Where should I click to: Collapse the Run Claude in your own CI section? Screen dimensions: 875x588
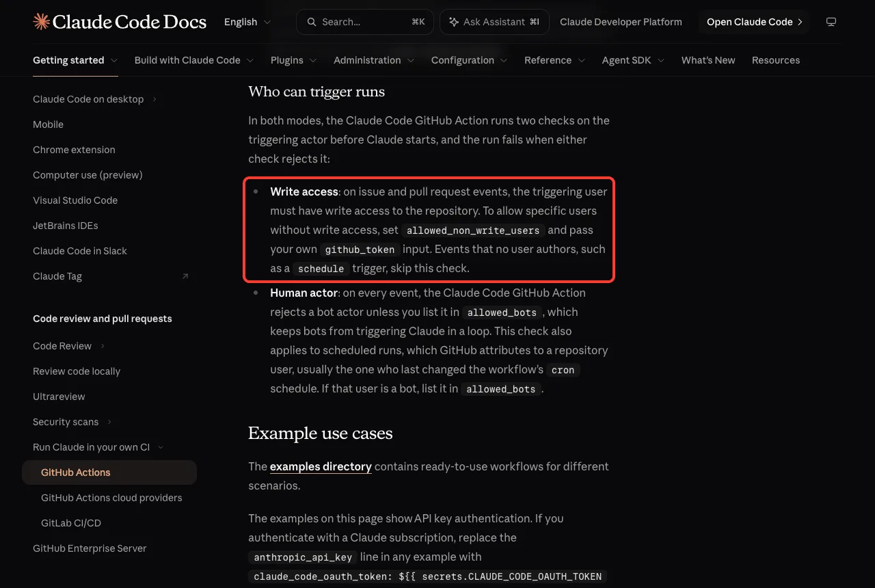[x=161, y=447]
